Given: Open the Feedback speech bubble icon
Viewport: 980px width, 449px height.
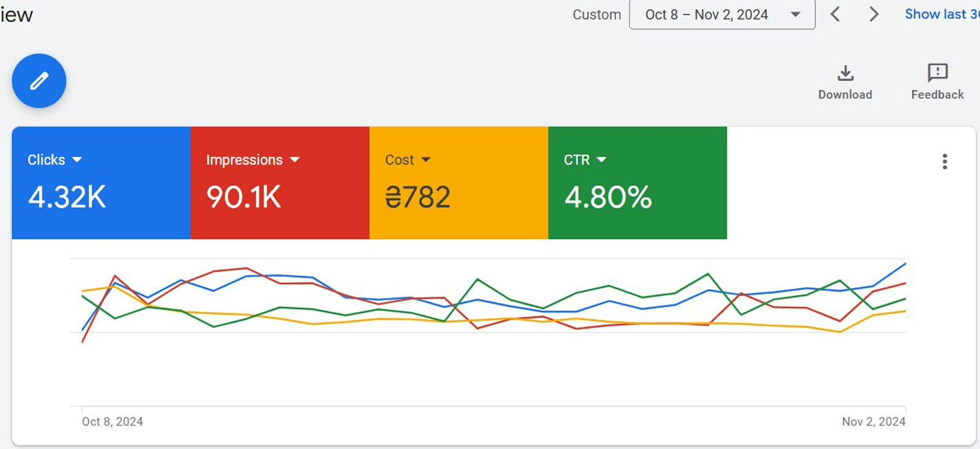Looking at the screenshot, I should 937,73.
